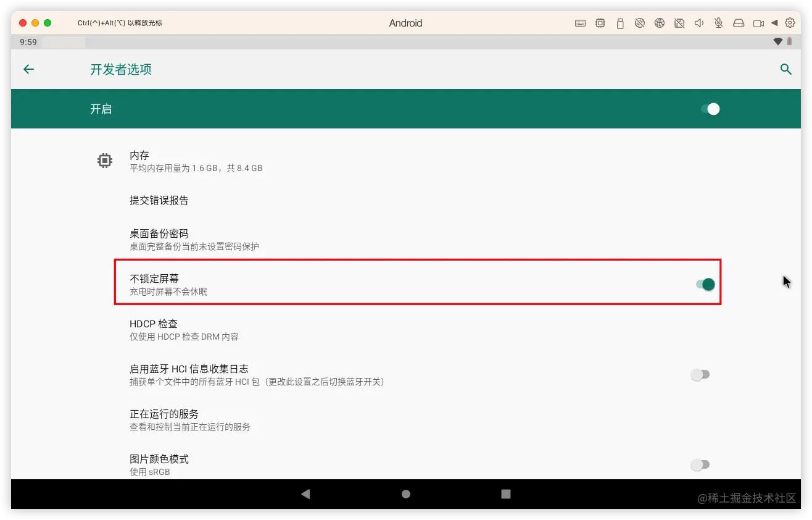812x520 pixels.
Task: Click the memory chip icon beside 内存
Action: 105,161
